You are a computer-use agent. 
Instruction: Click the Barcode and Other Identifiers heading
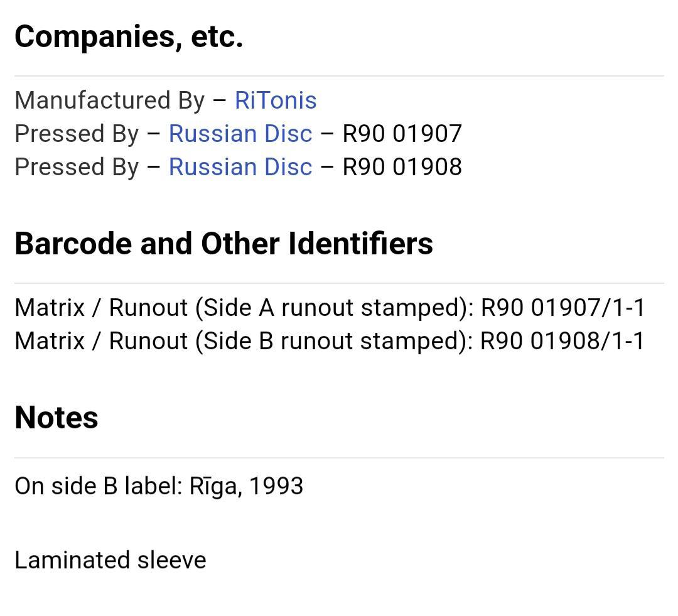coord(223,244)
